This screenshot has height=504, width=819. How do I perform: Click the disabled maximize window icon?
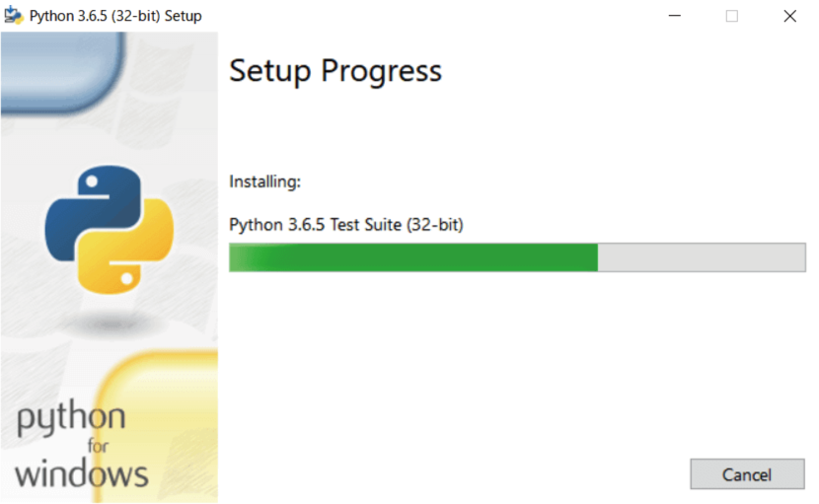[732, 16]
